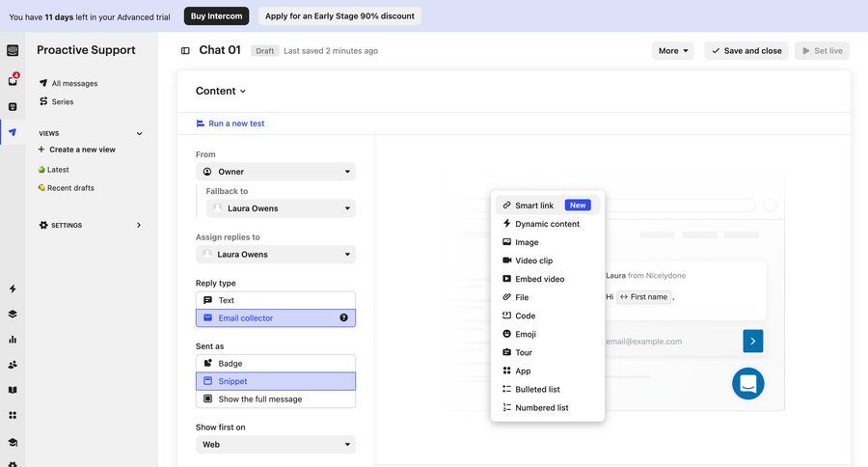This screenshot has height=467, width=868.
Task: Toggle the sidebar panel icon beside Chat 01
Action: 185,51
